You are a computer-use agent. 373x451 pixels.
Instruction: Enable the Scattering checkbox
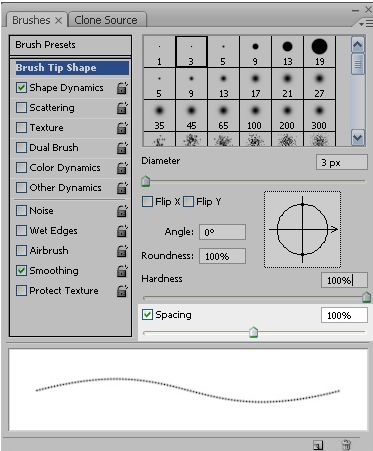coord(21,108)
